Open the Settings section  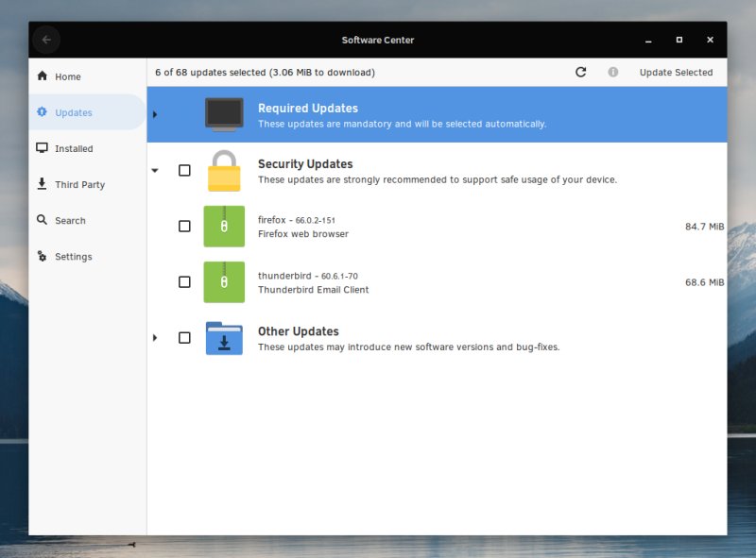pyautogui.click(x=87, y=257)
